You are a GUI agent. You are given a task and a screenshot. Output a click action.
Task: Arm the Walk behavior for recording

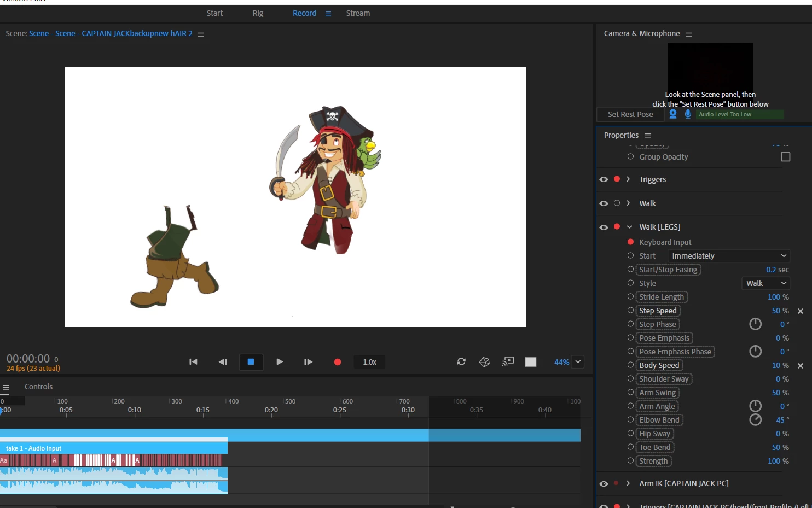pos(617,203)
